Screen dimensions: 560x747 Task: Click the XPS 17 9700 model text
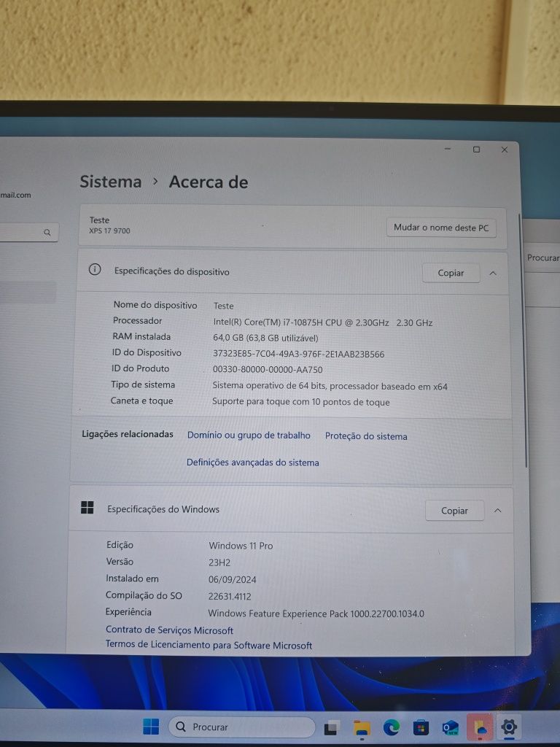109,231
